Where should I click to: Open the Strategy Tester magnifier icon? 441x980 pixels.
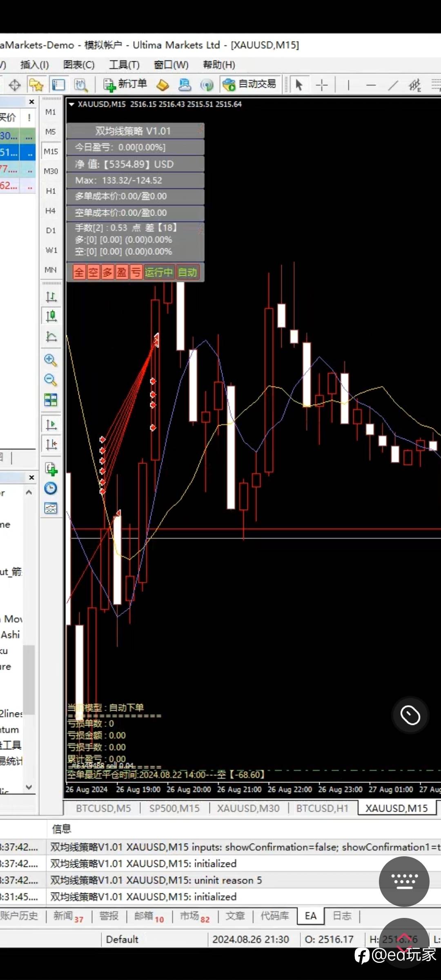tap(81, 85)
